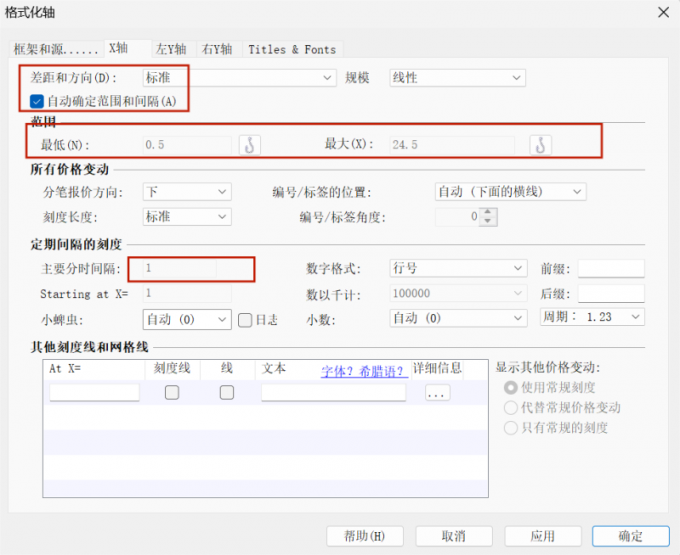Click the lock icon beside 最低 field
680x555 pixels.
[x=250, y=145]
